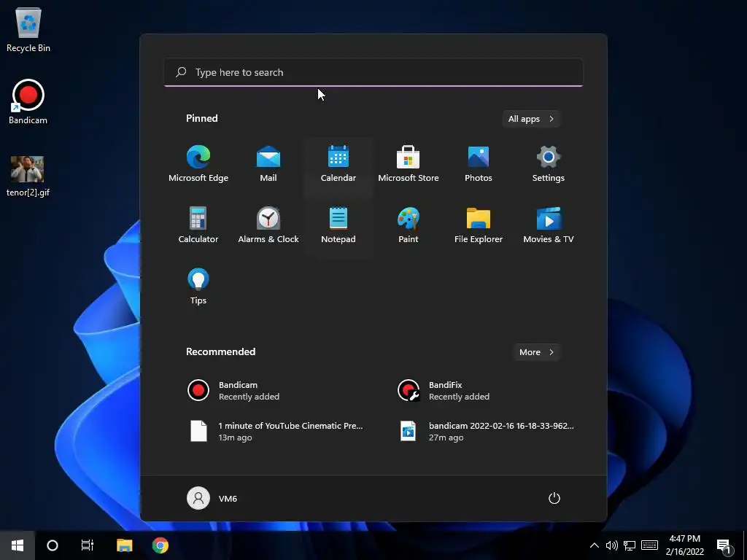747x560 pixels.
Task: Click the power button in Start menu
Action: click(554, 498)
